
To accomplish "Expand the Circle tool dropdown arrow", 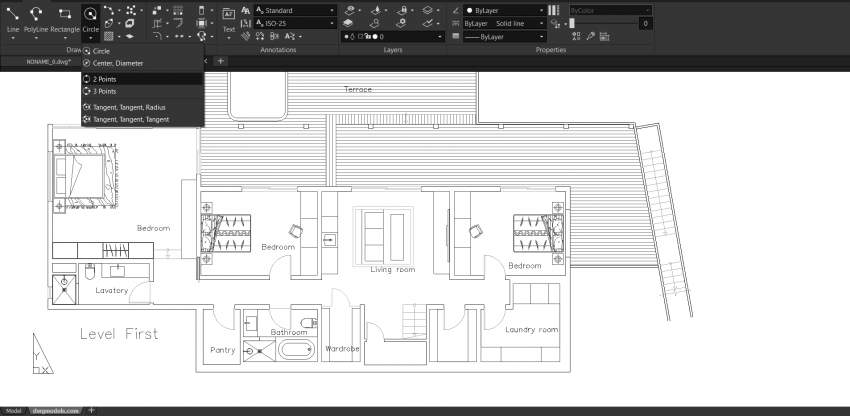I will point(91,39).
